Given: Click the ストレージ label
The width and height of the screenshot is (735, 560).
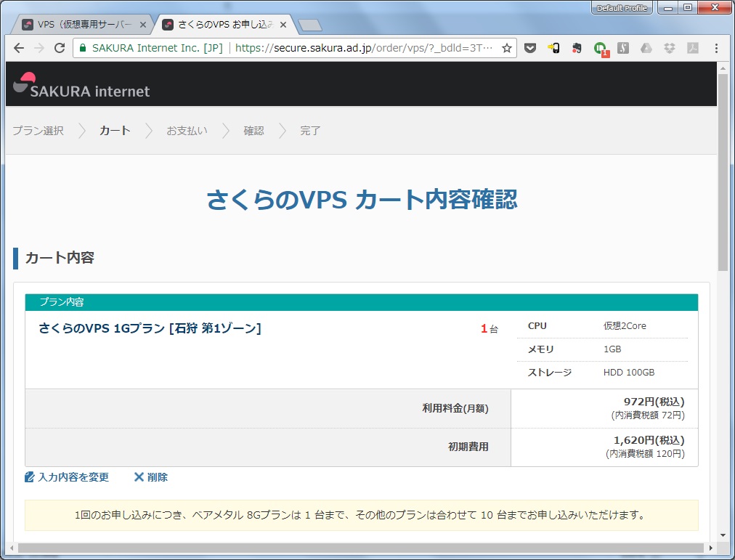Looking at the screenshot, I should (549, 373).
